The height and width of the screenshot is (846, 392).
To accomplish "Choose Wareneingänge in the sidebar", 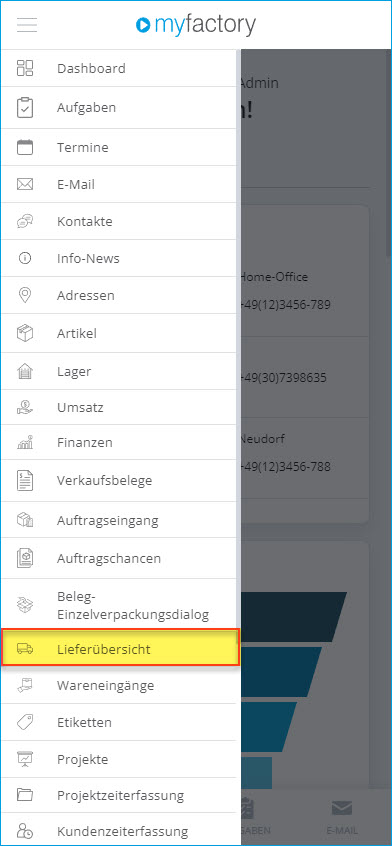I will click(119, 686).
